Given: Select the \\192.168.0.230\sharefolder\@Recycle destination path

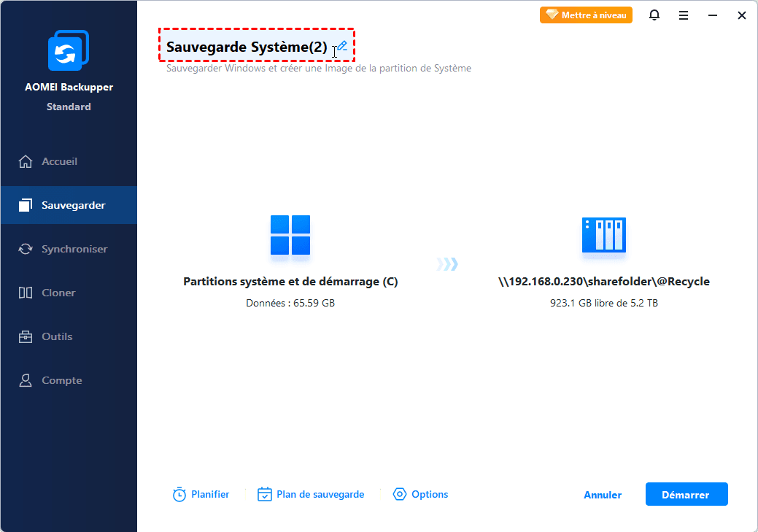Looking at the screenshot, I should click(x=604, y=282).
